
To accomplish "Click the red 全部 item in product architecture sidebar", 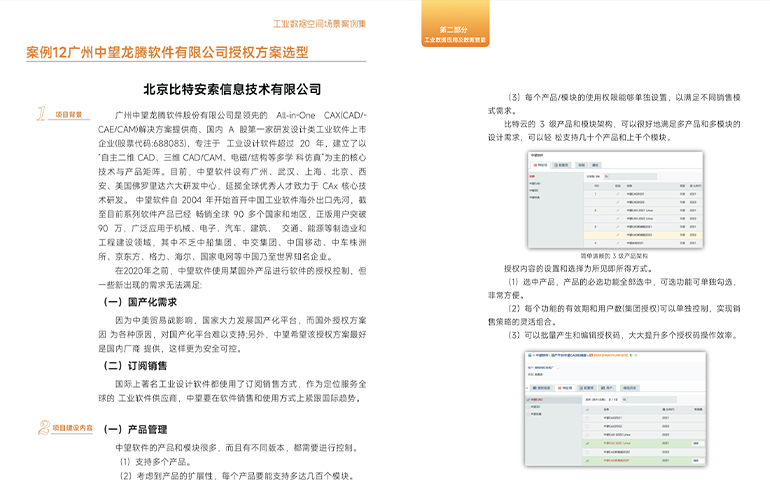I will [x=532, y=176].
